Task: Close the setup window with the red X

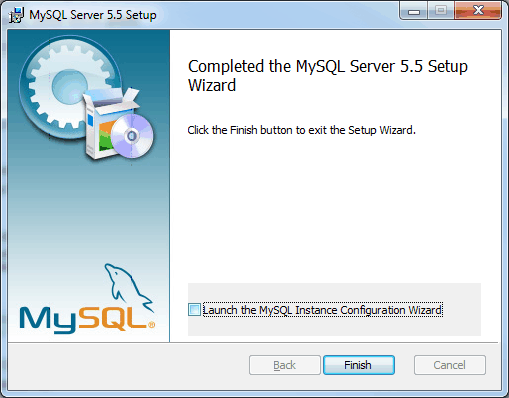Action: (478, 11)
